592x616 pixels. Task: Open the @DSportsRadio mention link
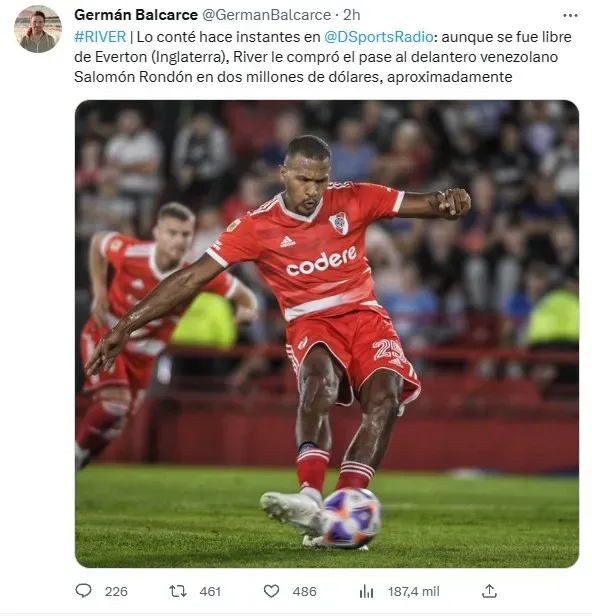click(x=379, y=37)
